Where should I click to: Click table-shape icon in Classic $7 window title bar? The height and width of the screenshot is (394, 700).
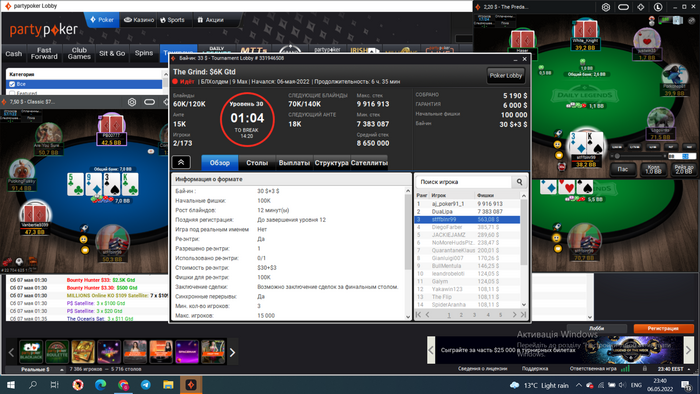point(150,102)
